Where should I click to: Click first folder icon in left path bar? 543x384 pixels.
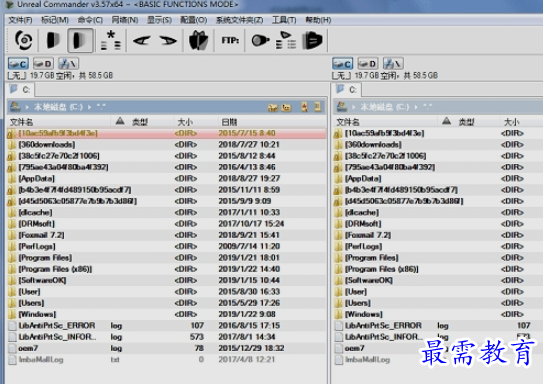273,108
